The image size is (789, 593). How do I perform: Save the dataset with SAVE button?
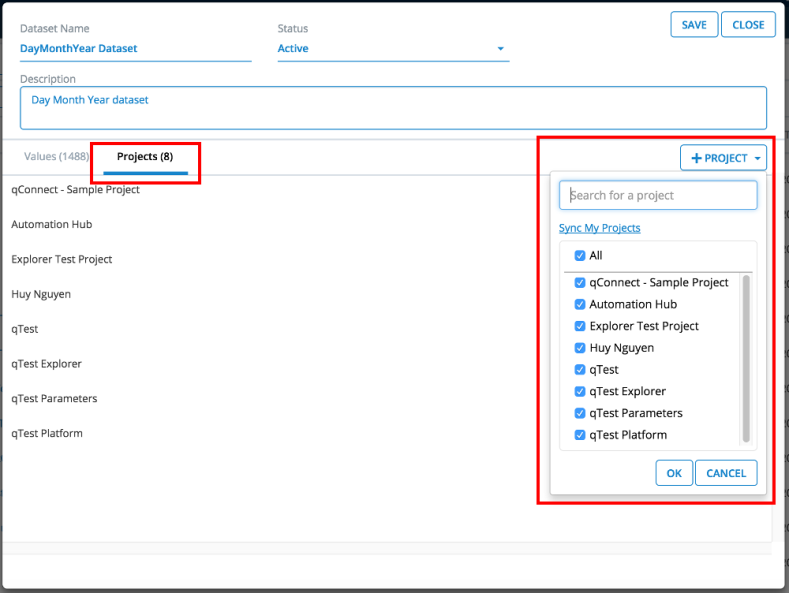click(x=694, y=25)
